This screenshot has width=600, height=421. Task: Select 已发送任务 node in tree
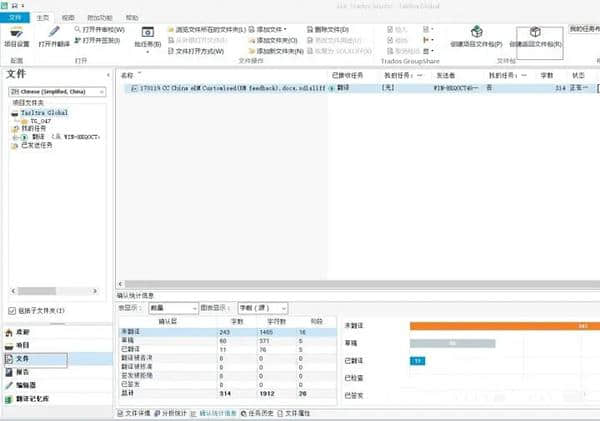(37, 145)
